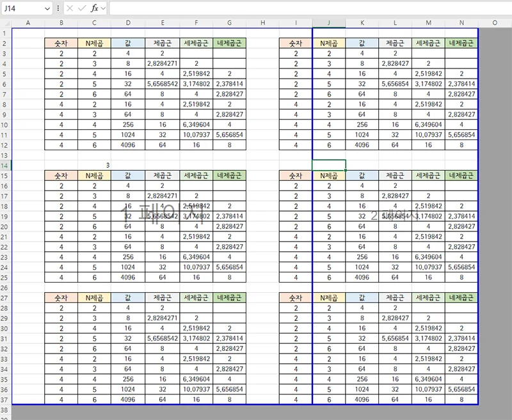Select row 2 header
Image resolution: width=512 pixels, height=420 pixels.
pos(6,43)
